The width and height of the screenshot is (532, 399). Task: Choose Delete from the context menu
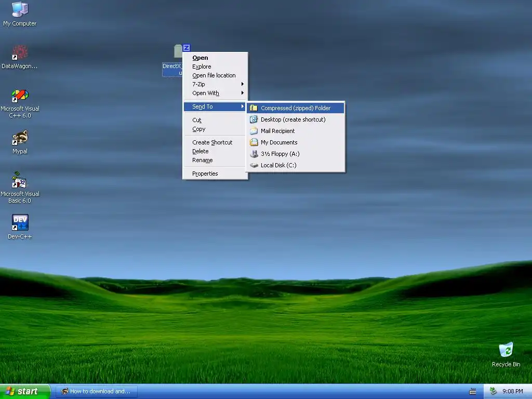pyautogui.click(x=215, y=151)
